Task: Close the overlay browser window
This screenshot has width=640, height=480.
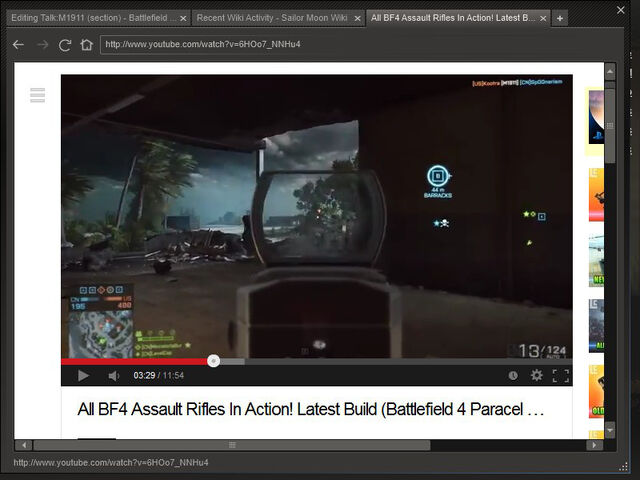Action: tap(620, 10)
